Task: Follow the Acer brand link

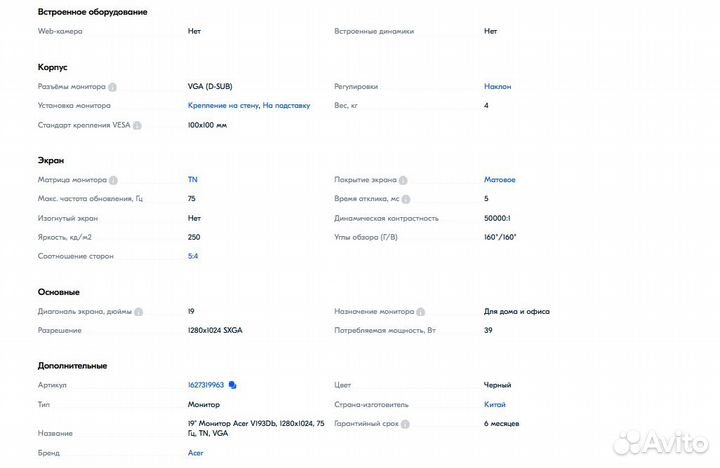Action: (195, 452)
